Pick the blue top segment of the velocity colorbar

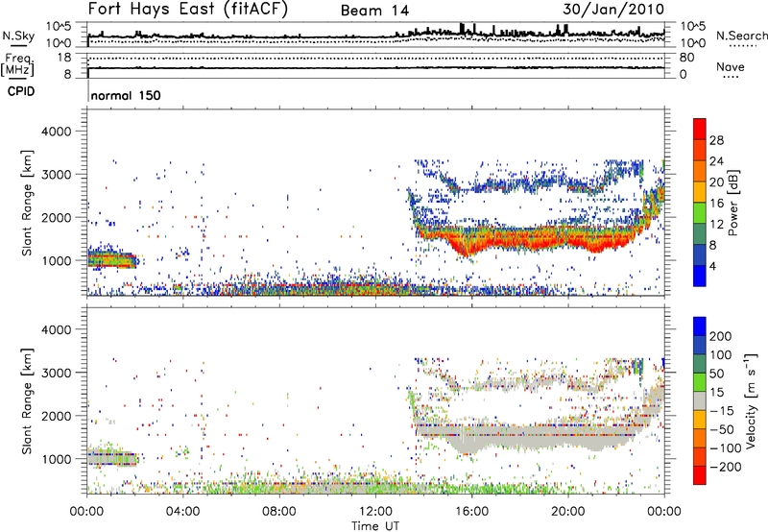point(700,326)
